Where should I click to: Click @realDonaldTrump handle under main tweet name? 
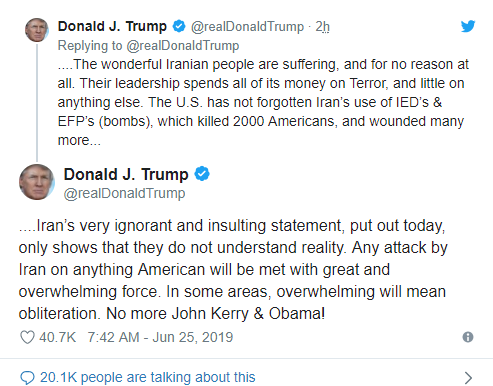coord(124,193)
